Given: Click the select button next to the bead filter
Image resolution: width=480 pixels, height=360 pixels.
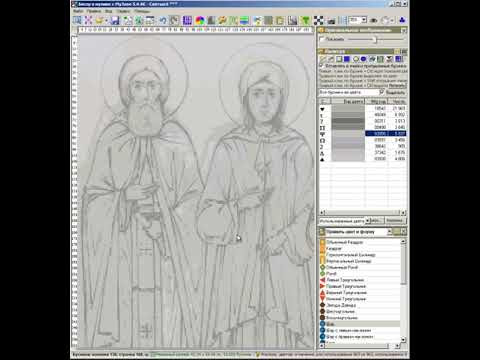Looking at the screenshot, I should [396, 92].
